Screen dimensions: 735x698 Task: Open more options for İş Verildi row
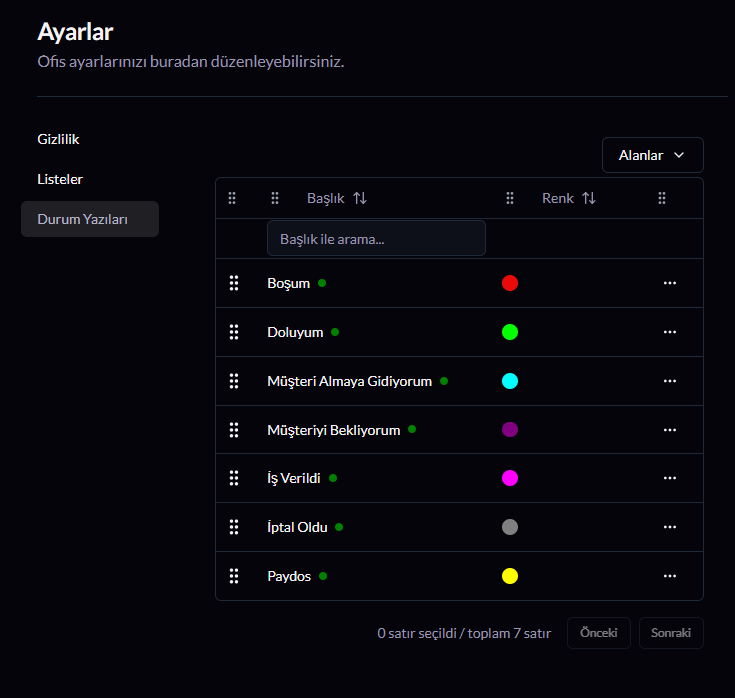click(x=670, y=478)
